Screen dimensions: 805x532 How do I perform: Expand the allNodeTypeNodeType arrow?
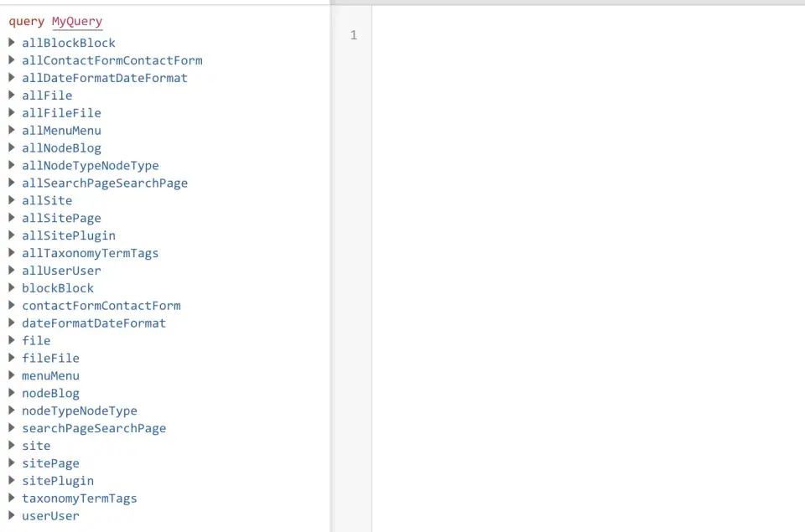[x=11, y=165]
